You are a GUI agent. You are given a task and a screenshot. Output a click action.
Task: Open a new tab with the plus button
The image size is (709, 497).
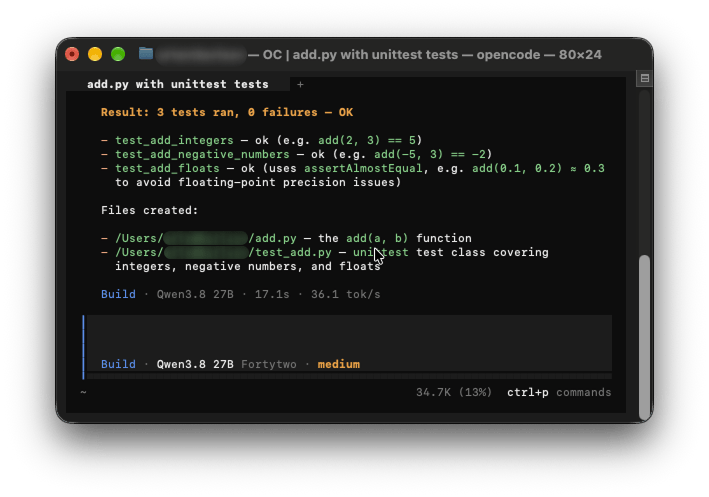point(300,85)
